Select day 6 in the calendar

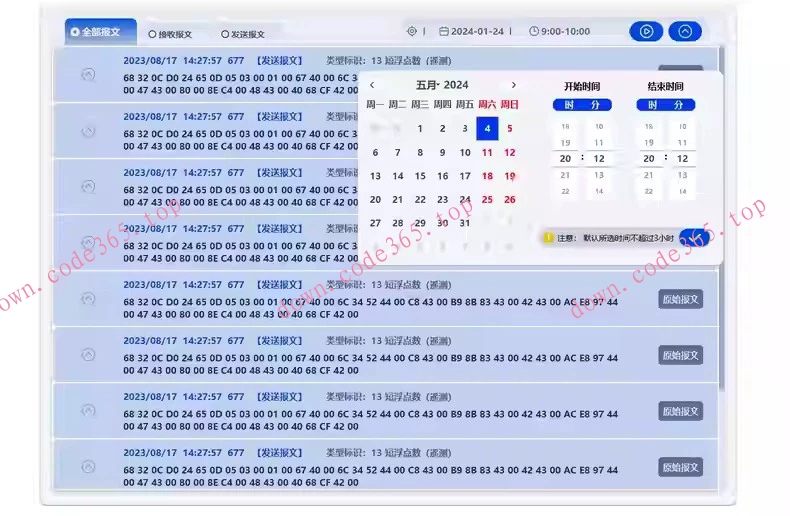(375, 152)
